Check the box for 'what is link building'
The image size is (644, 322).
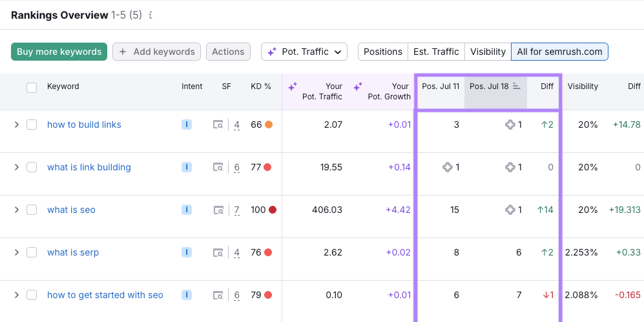(32, 167)
